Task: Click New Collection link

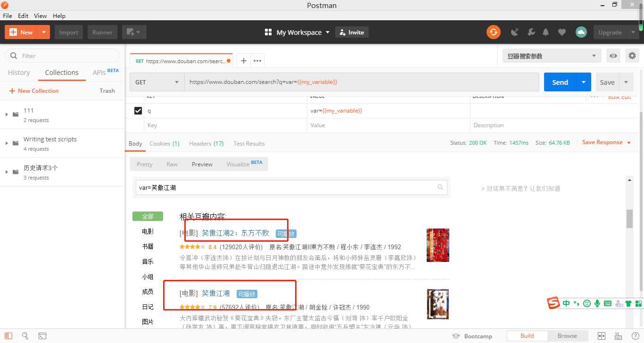Action: click(34, 90)
